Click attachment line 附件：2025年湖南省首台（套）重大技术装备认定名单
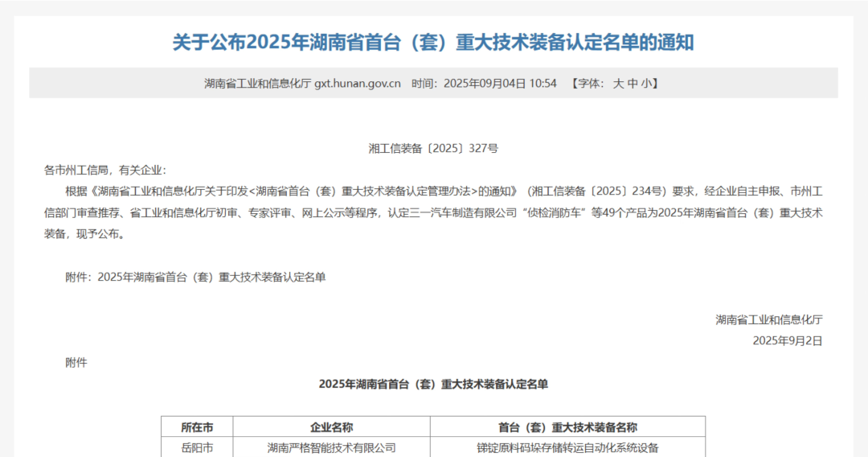Image resolution: width=868 pixels, height=457 pixels. click(x=195, y=277)
